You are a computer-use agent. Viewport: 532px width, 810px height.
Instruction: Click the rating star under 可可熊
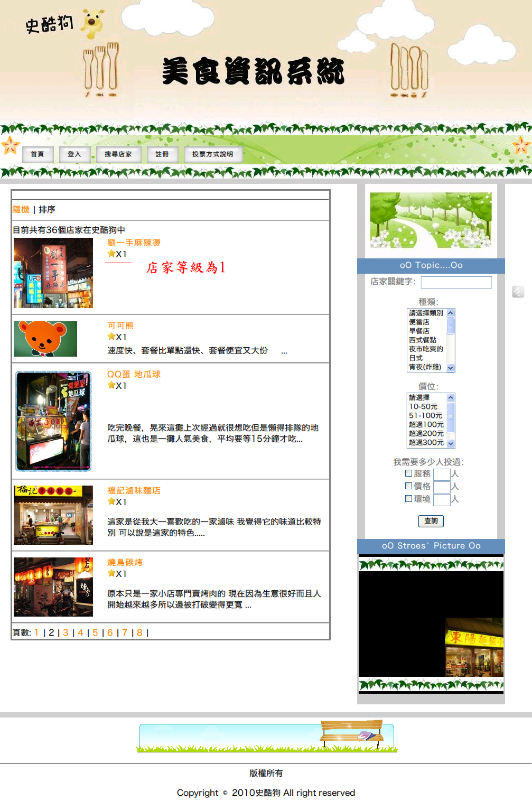(111, 337)
